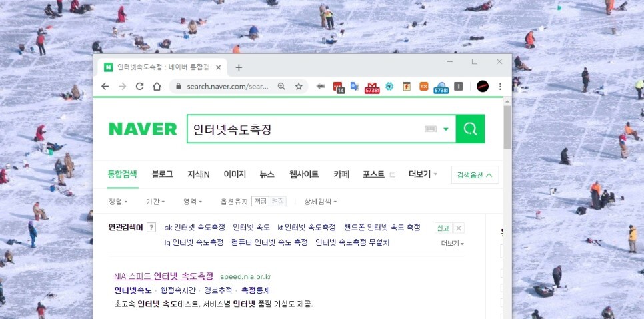
Task: Open the zoom magnifier in address bar
Action: point(281,86)
